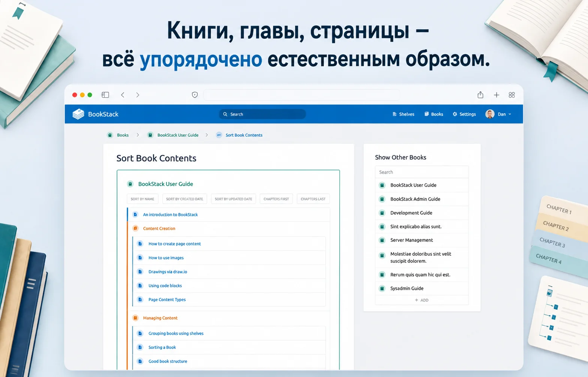Screen dimensions: 588x377
Task: Click the Sort Book Contents breadcrumb icon
Action: [219, 135]
